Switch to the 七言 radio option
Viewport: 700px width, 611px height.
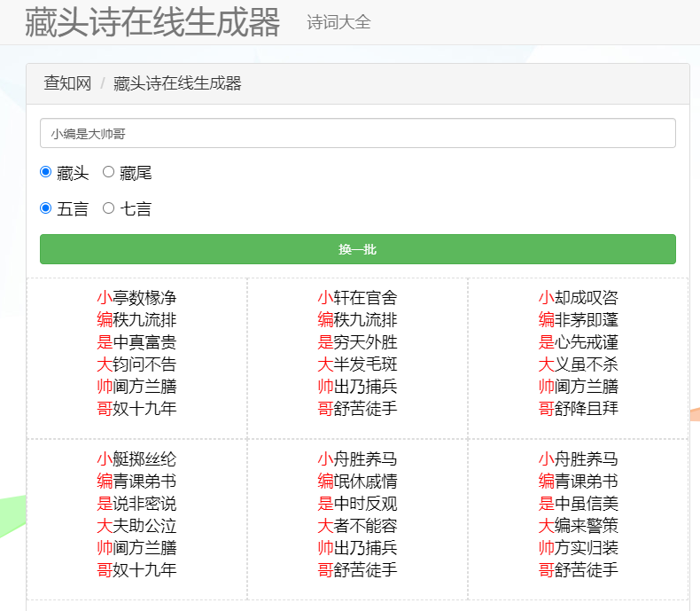click(109, 208)
